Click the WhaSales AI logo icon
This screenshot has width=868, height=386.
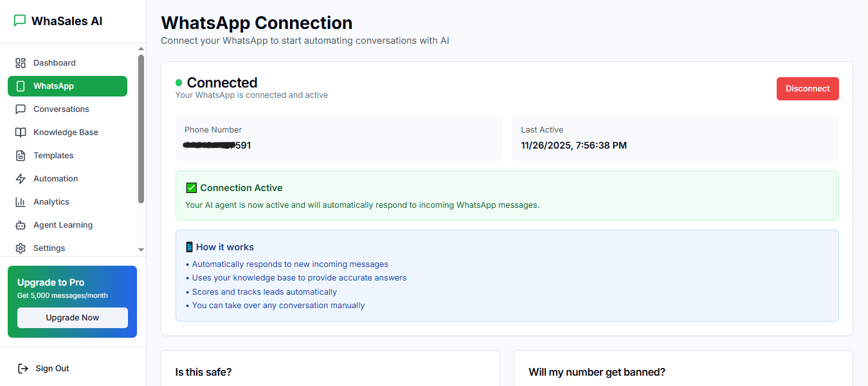19,20
